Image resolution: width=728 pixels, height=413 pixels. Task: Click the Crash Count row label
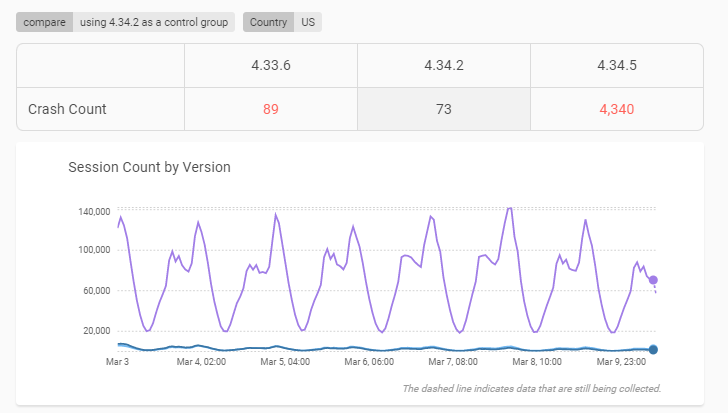(x=67, y=109)
